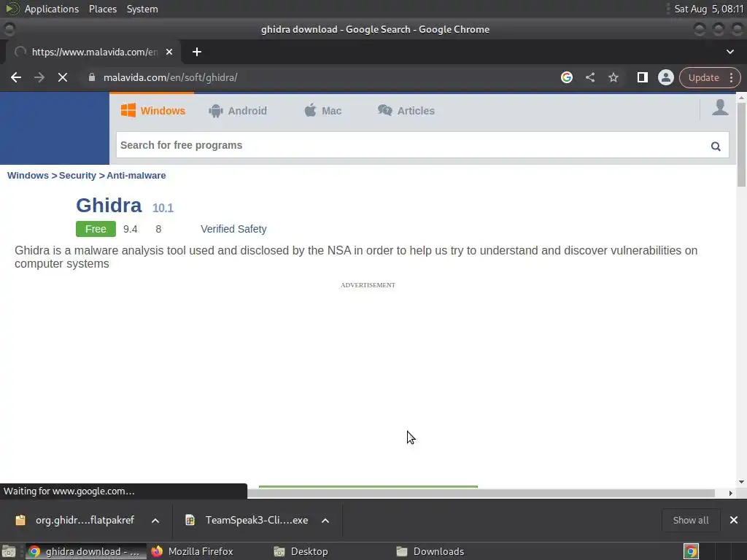Click show desktop icon in taskbar
This screenshot has width=747, height=560.
point(9,551)
